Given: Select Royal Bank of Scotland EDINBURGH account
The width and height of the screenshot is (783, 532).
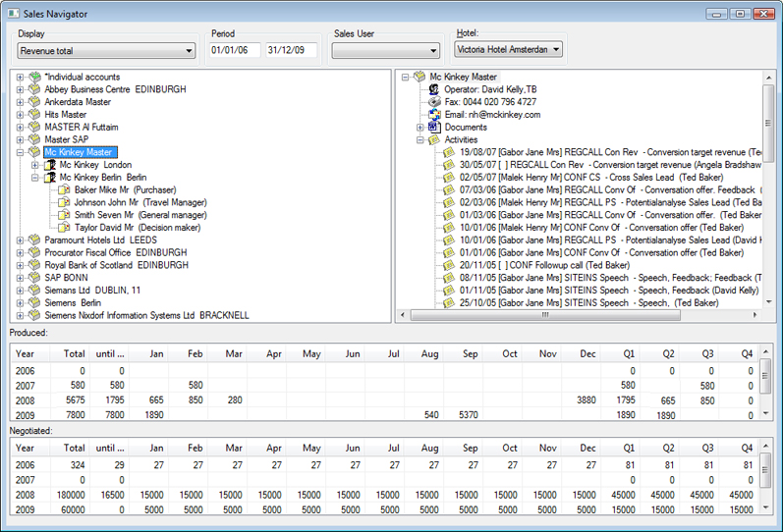Looking at the screenshot, I should [x=116, y=265].
